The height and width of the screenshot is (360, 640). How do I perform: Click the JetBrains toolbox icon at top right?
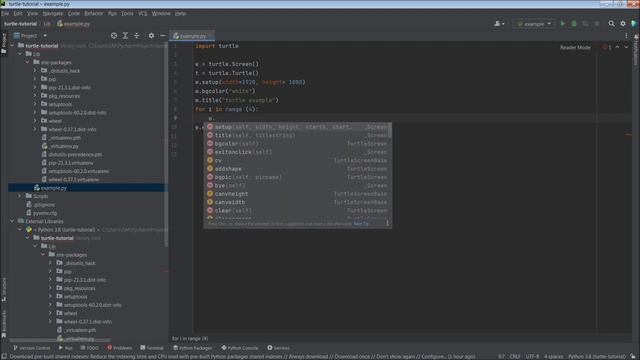[634, 24]
